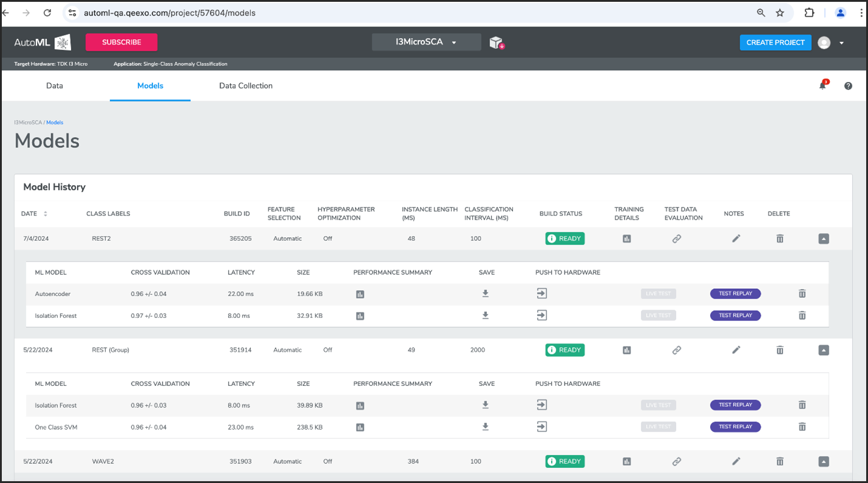Push 39.89 KB Isolation Forest to hardware

(542, 405)
